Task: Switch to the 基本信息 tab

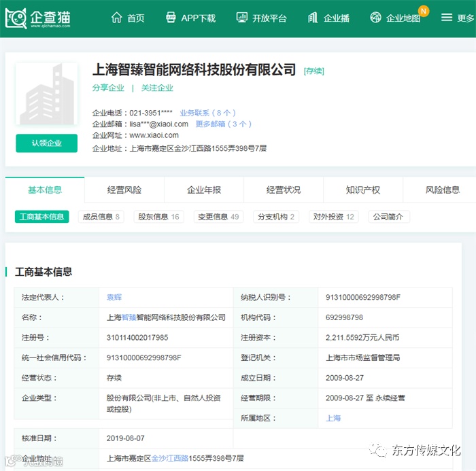Action: tap(45, 190)
